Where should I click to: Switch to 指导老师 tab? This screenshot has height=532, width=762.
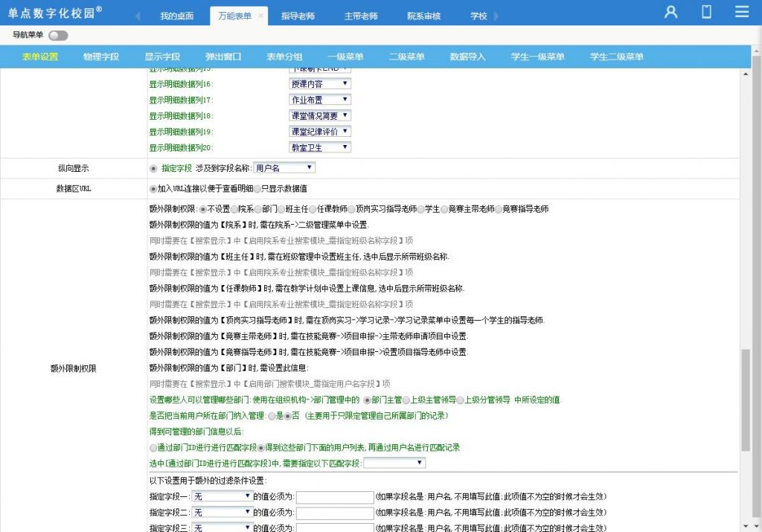point(298,16)
